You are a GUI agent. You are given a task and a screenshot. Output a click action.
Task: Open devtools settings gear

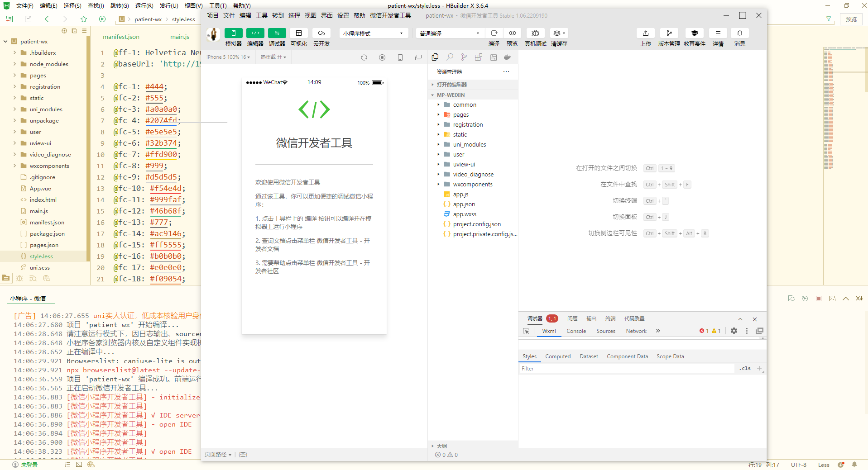(x=734, y=331)
